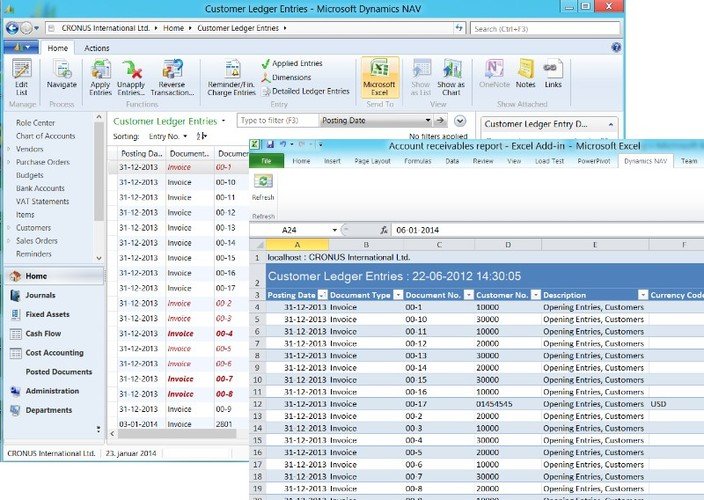
Task: Expand the Vendors navigation item
Action: (9, 149)
